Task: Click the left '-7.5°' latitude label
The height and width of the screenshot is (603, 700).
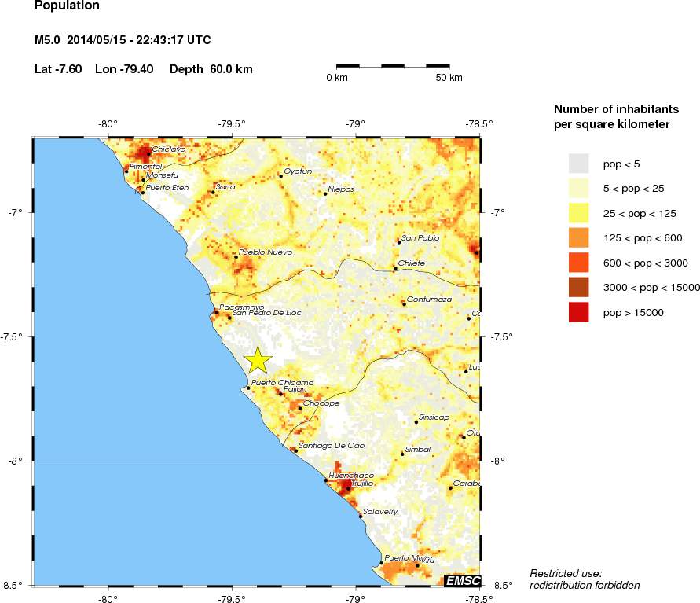Action: (12, 336)
